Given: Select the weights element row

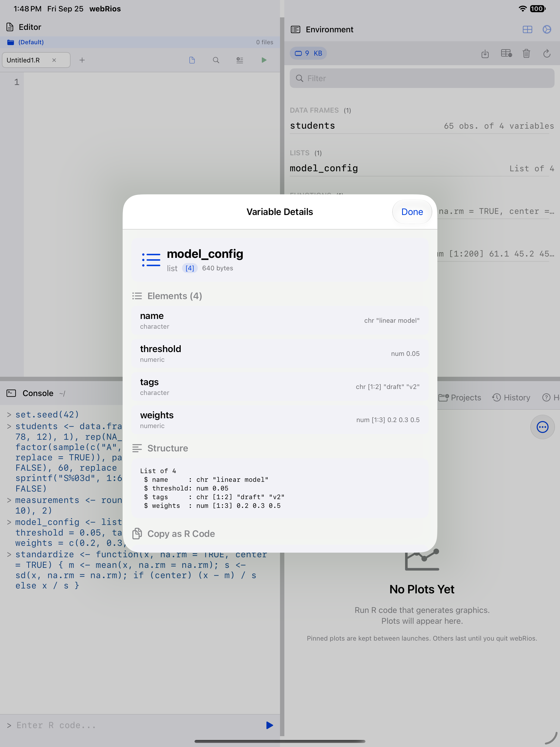Looking at the screenshot, I should tap(280, 420).
